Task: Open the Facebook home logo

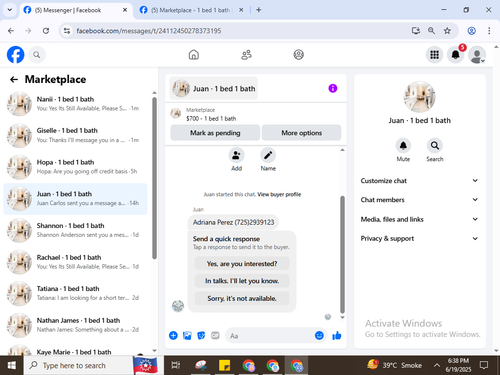Action: tap(16, 55)
